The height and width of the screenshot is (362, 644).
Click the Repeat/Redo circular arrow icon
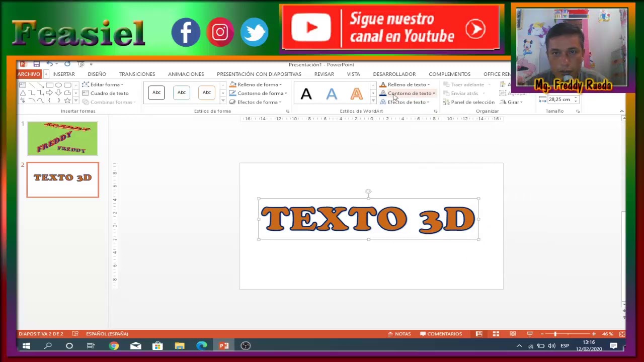click(67, 64)
